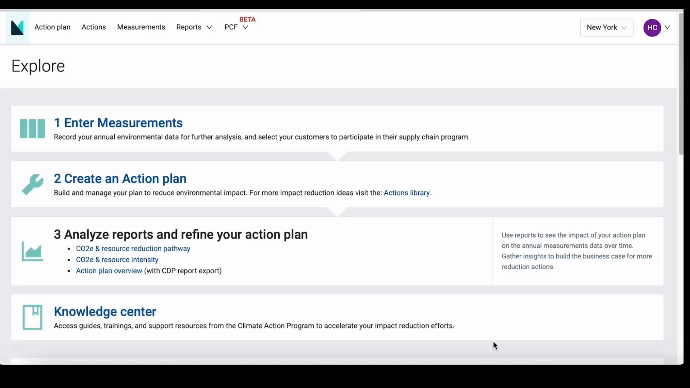
Task: Click the Explore page title
Action: pyautogui.click(x=38, y=66)
